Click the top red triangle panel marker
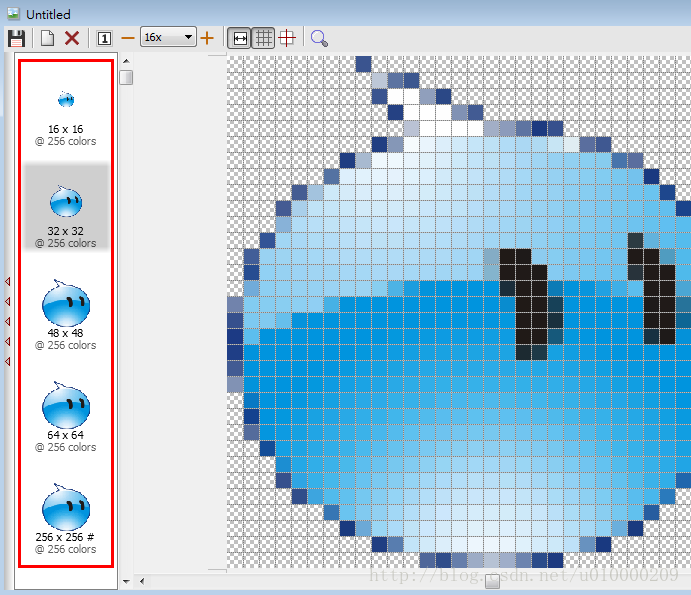Viewport: 691px width, 595px height. [x=7, y=281]
